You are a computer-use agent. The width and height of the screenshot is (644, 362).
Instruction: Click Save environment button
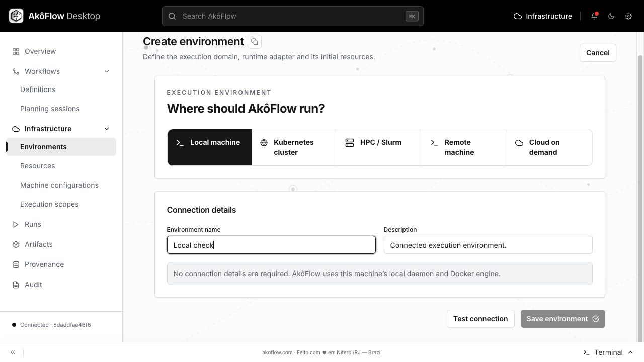pos(563,319)
